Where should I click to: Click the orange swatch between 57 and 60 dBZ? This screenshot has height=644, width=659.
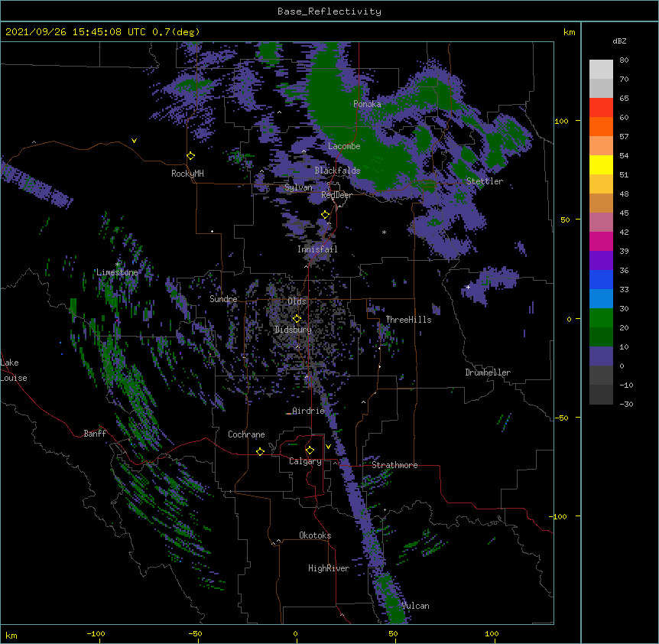(x=601, y=126)
